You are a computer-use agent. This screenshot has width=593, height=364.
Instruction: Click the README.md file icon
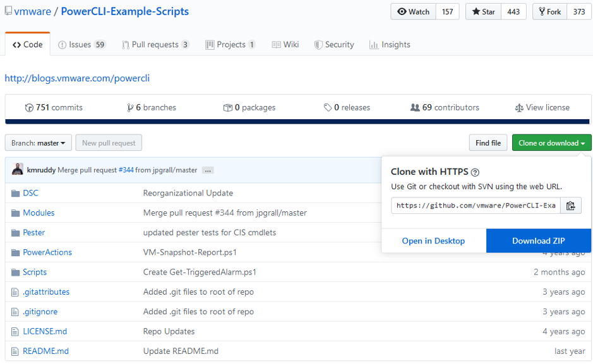point(16,351)
